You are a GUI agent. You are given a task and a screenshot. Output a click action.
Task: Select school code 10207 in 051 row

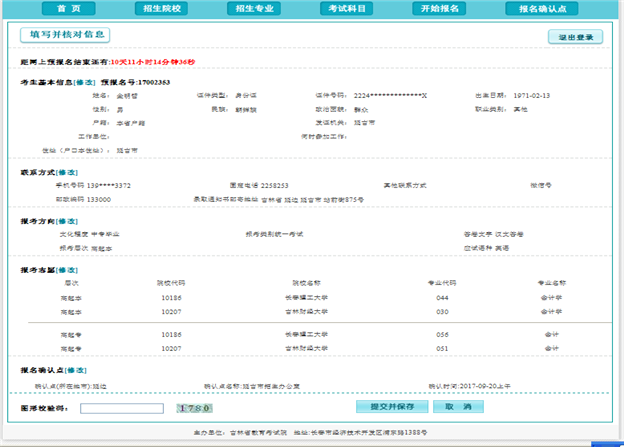coord(172,349)
